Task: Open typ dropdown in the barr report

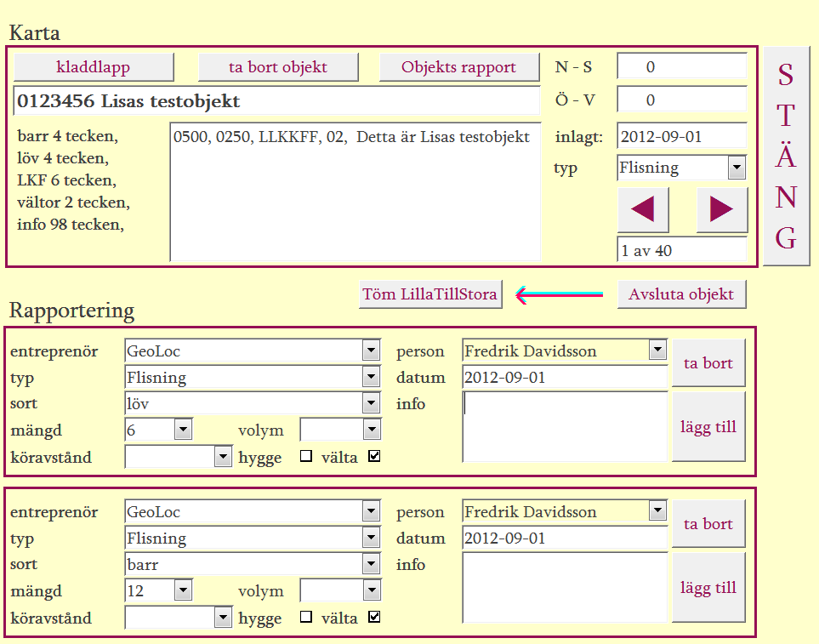Action: pyautogui.click(x=371, y=538)
